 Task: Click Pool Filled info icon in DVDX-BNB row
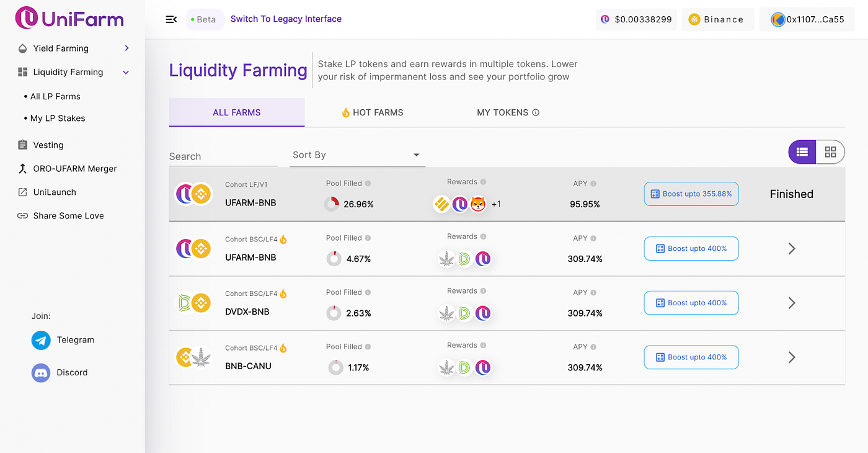[x=368, y=292]
